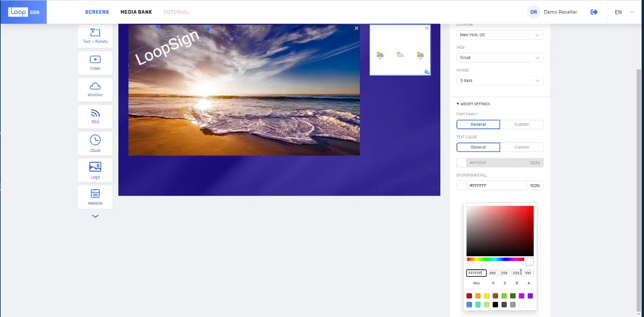The width and height of the screenshot is (644, 317).
Task: Pick the black preset color swatch
Action: point(496,304)
